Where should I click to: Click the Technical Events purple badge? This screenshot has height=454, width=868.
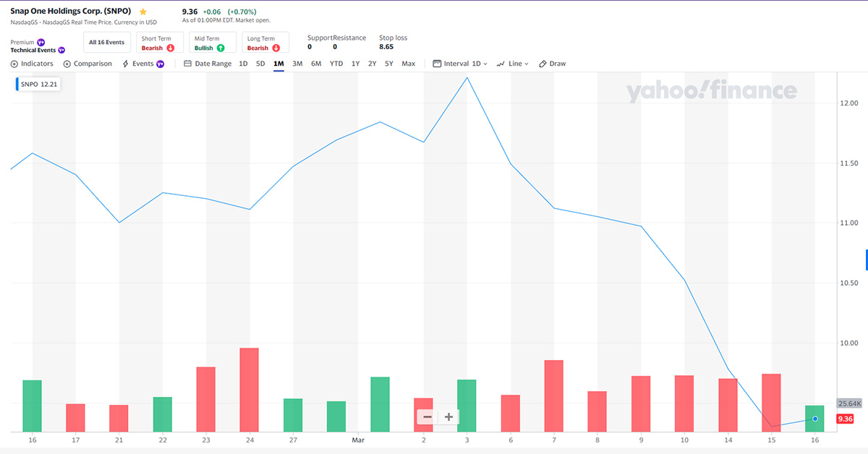pos(61,51)
